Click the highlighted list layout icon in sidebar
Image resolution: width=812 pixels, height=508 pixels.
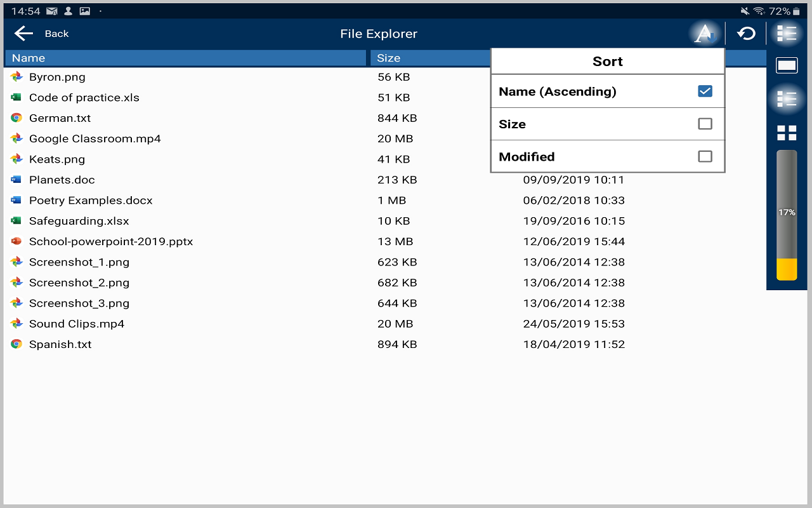[786, 99]
